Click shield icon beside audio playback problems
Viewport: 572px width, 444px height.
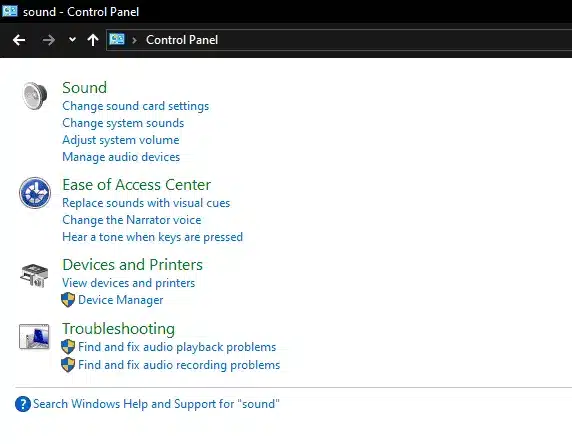pyautogui.click(x=68, y=347)
